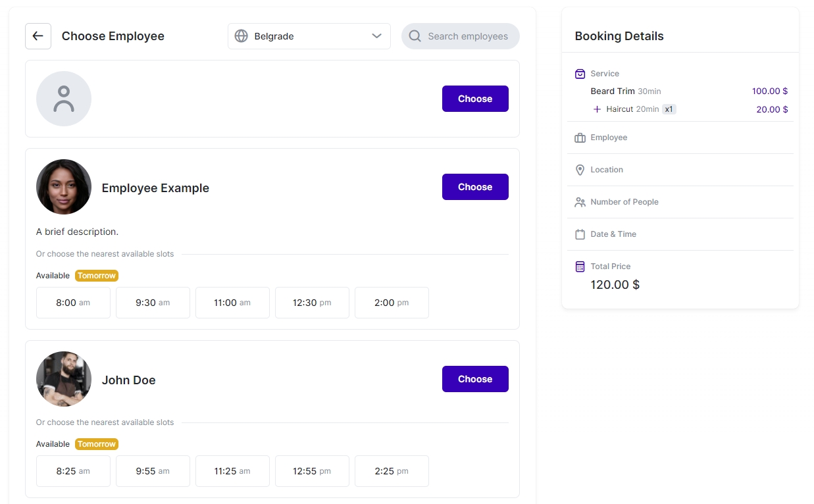Viewport: 814px width, 504px height.
Task: Open the Belgrade location dropdown
Action: (308, 36)
